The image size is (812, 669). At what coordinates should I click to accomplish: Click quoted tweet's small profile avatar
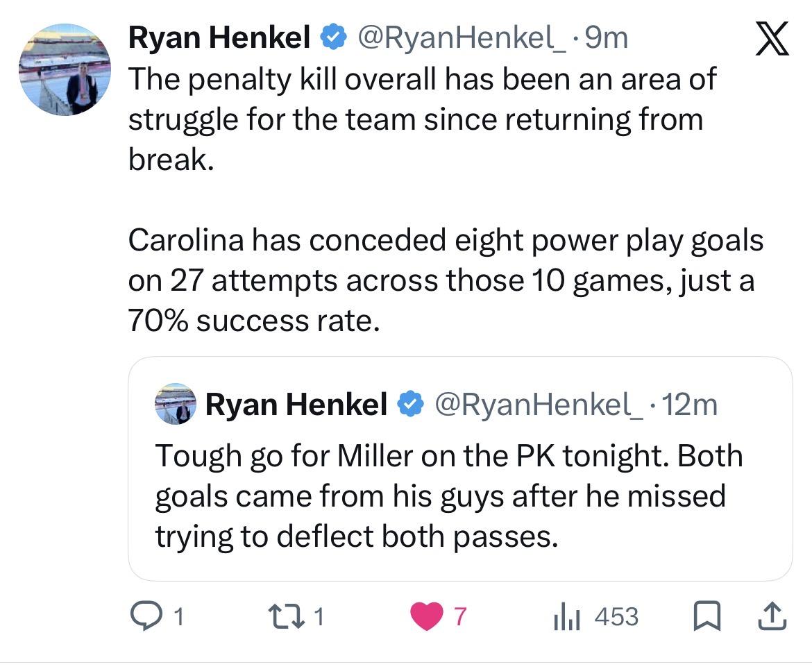pyautogui.click(x=176, y=404)
